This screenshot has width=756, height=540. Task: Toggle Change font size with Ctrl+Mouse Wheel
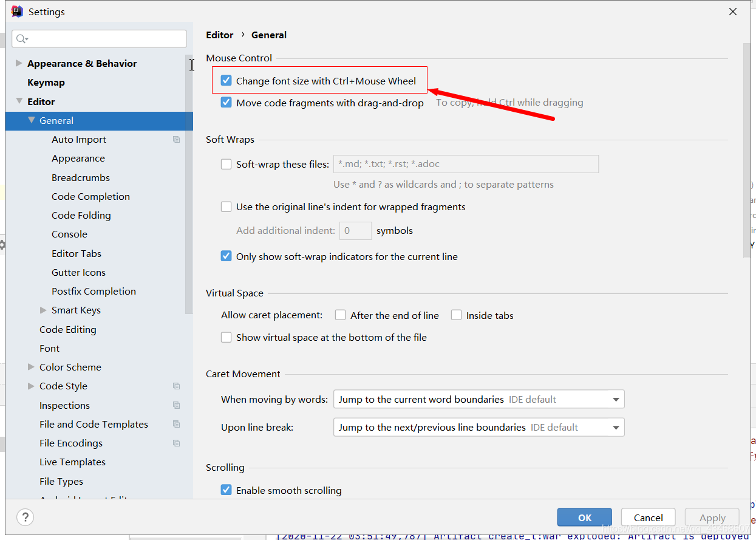coord(226,81)
